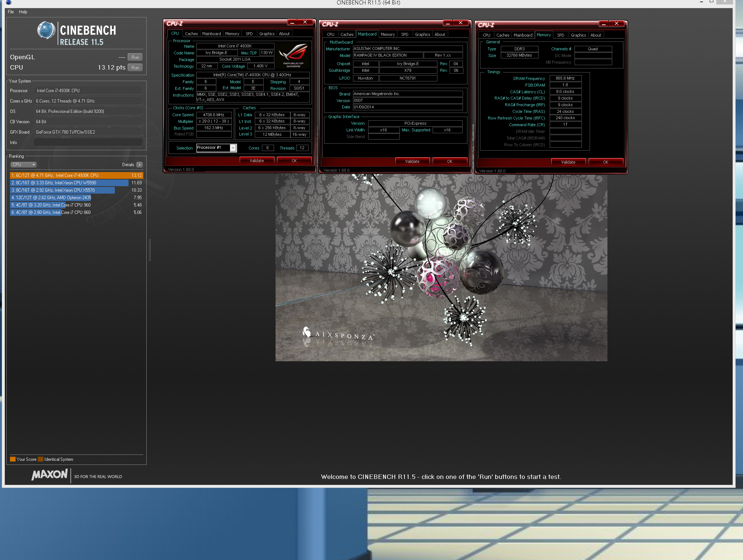Click the panel splitter grip handle
The image size is (743, 560).
(150, 250)
